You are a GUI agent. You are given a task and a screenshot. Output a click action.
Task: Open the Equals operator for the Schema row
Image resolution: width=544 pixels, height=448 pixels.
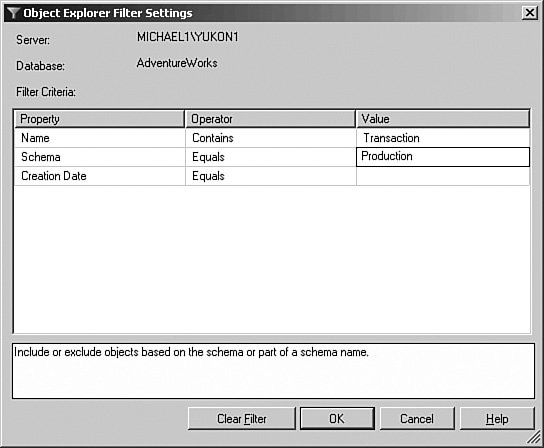click(271, 157)
